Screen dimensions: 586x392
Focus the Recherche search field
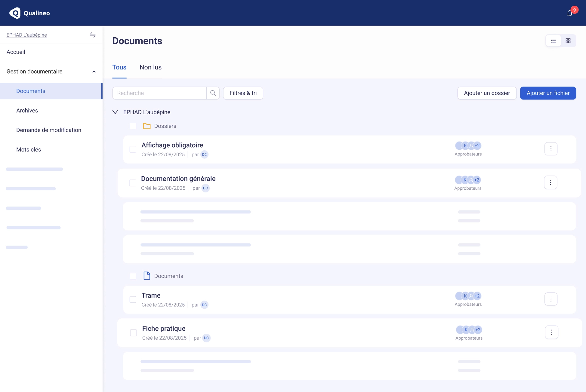[x=159, y=93]
